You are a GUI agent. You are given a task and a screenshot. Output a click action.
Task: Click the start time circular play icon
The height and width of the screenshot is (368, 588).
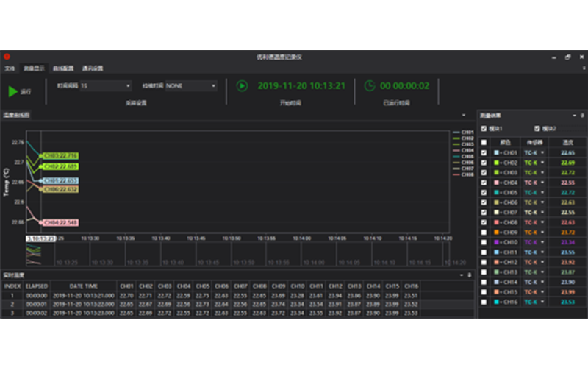(242, 85)
